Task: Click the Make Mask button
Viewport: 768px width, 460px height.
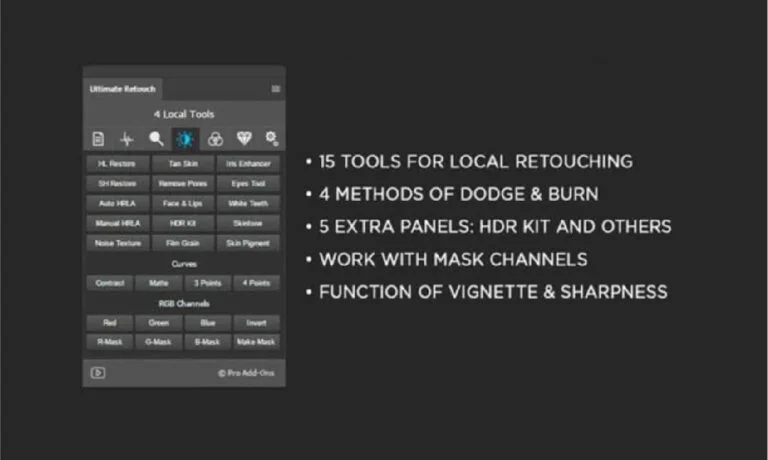Action: 257,342
